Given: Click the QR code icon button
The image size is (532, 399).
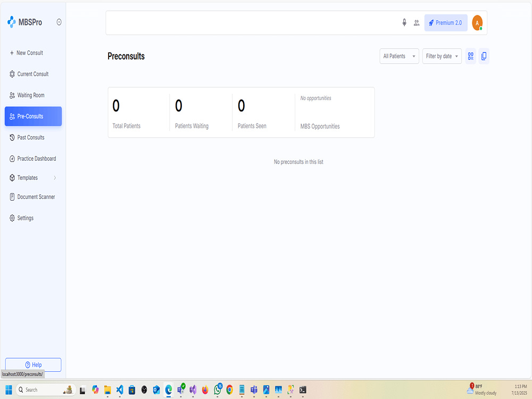Looking at the screenshot, I should [471, 56].
